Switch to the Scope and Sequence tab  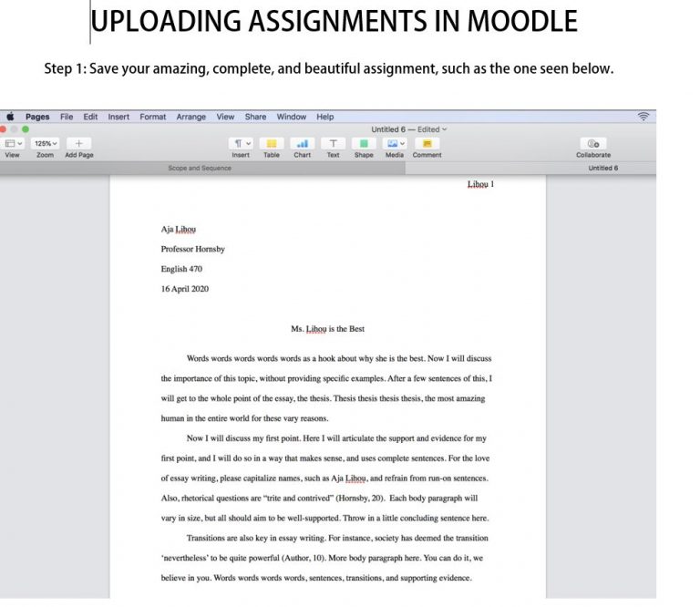[x=200, y=169]
